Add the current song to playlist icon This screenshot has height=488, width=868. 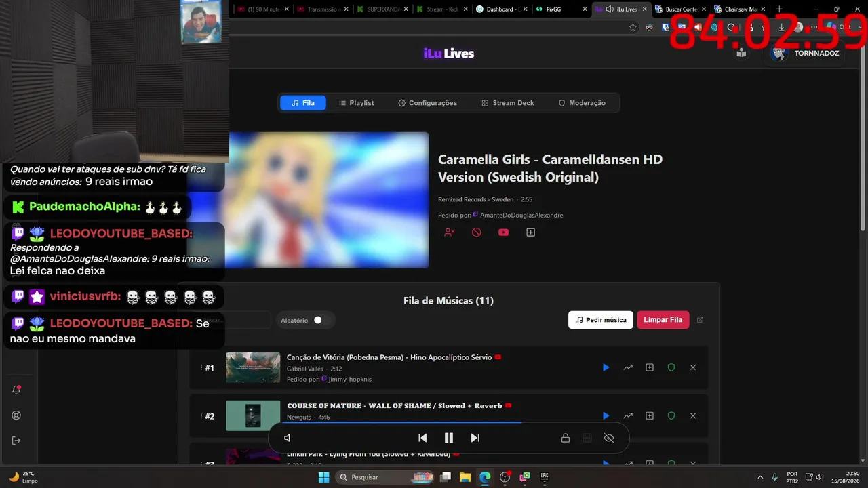click(530, 232)
